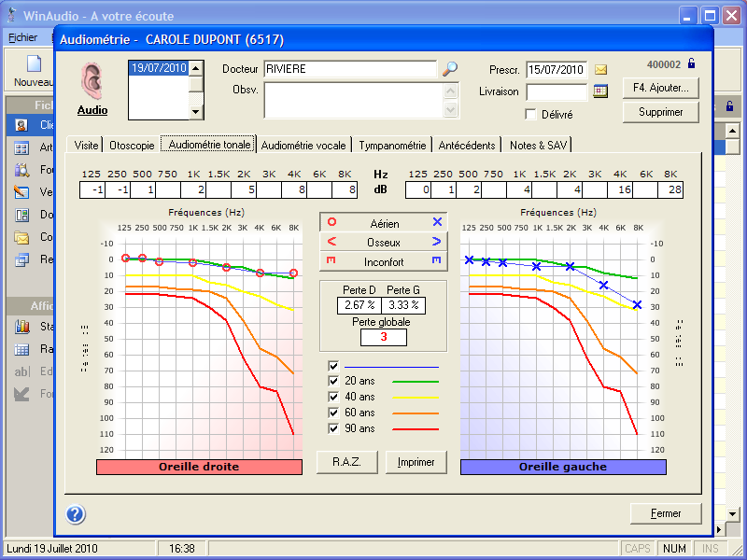Open the Livraison calendar picker icon

coord(600,91)
